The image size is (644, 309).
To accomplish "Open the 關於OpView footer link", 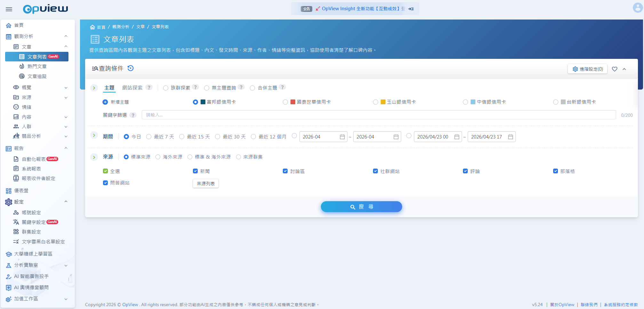I will pyautogui.click(x=562, y=305).
